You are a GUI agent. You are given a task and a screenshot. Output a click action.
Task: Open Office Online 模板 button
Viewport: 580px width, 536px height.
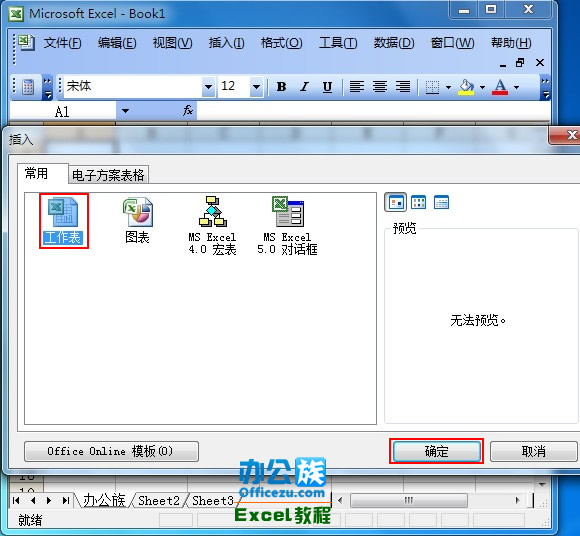point(111,451)
